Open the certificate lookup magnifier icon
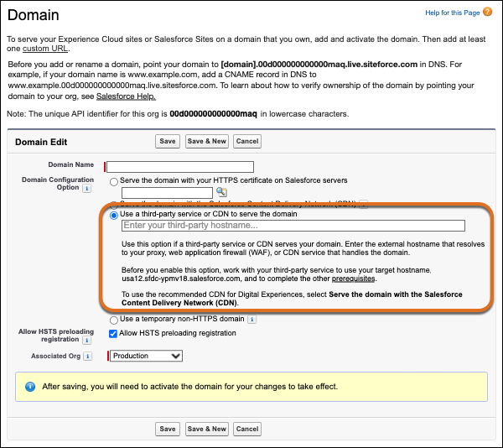Screen dimensions: 503x448 pos(221,192)
